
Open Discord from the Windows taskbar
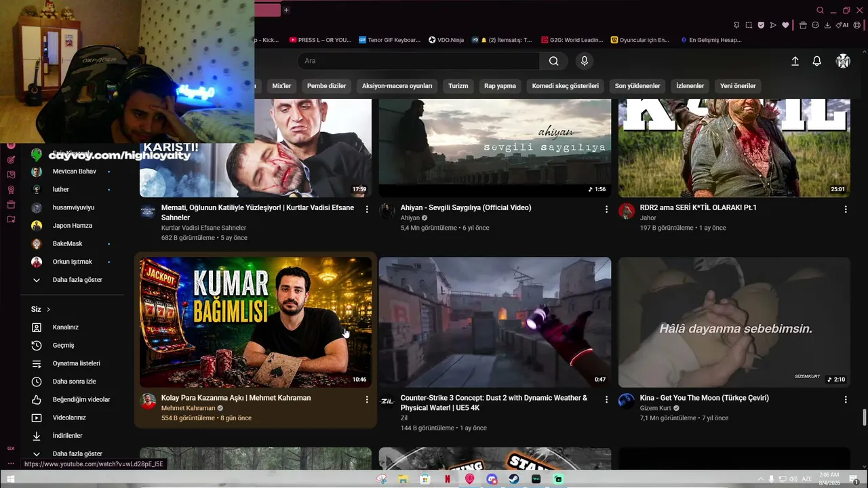(492, 479)
